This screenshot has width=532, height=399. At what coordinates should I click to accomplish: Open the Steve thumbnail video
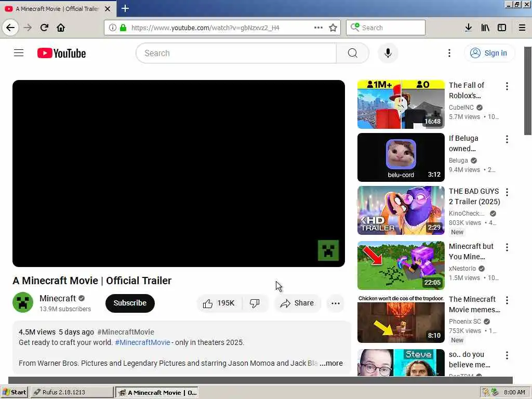401,363
